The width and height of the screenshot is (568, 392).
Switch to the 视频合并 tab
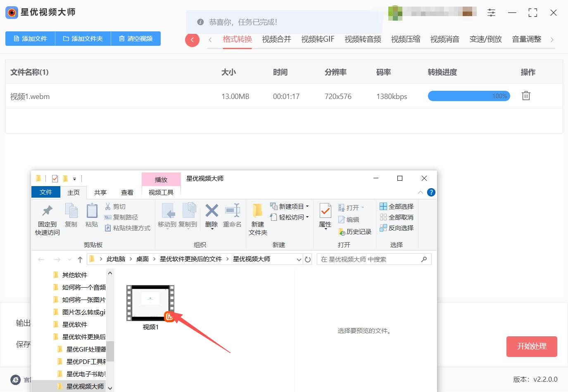click(276, 39)
